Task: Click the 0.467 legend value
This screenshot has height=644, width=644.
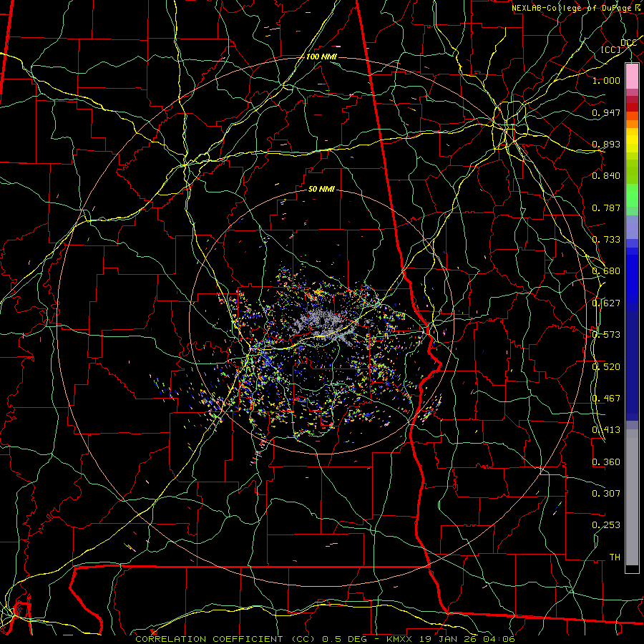Action: pyautogui.click(x=606, y=399)
